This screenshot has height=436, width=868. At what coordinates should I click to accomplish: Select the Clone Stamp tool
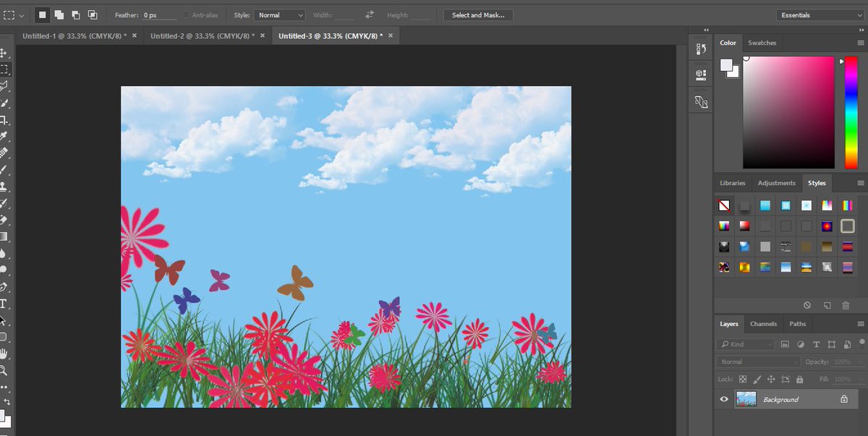click(4, 187)
